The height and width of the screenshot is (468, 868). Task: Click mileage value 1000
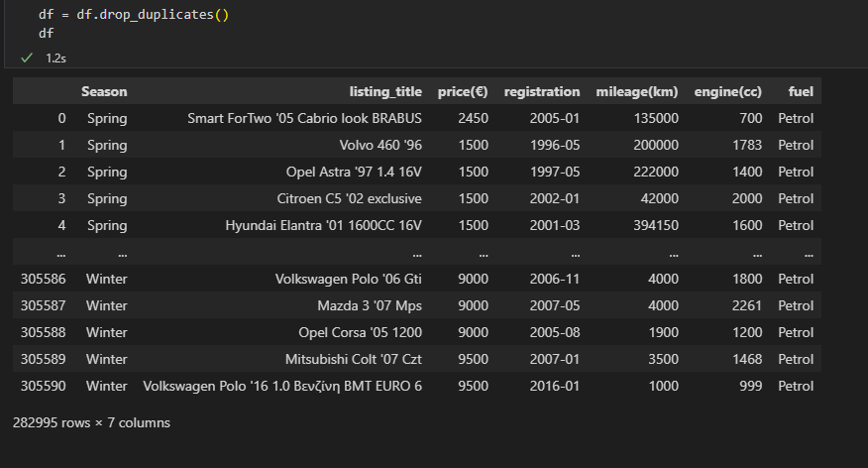tap(663, 386)
